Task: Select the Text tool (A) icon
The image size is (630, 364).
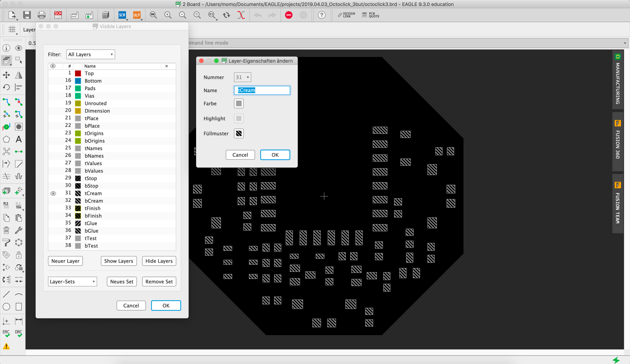Action: click(x=19, y=139)
